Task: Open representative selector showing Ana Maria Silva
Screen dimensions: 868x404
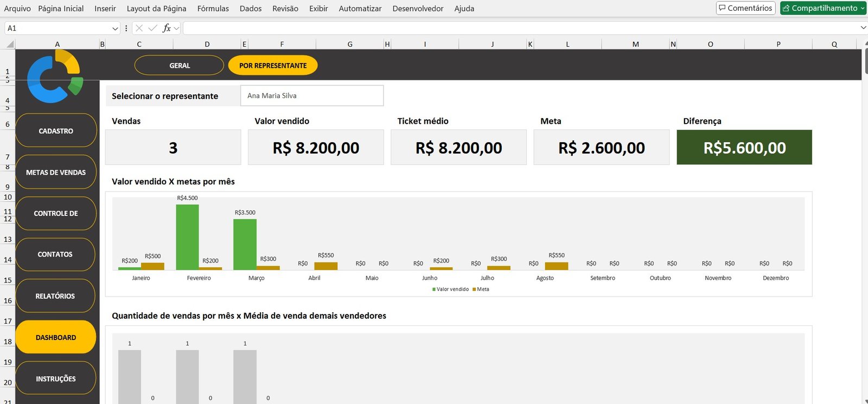Action: click(312, 96)
